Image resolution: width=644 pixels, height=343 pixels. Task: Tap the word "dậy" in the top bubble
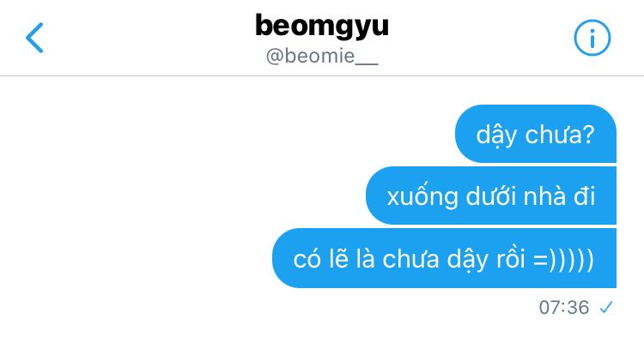click(x=495, y=135)
